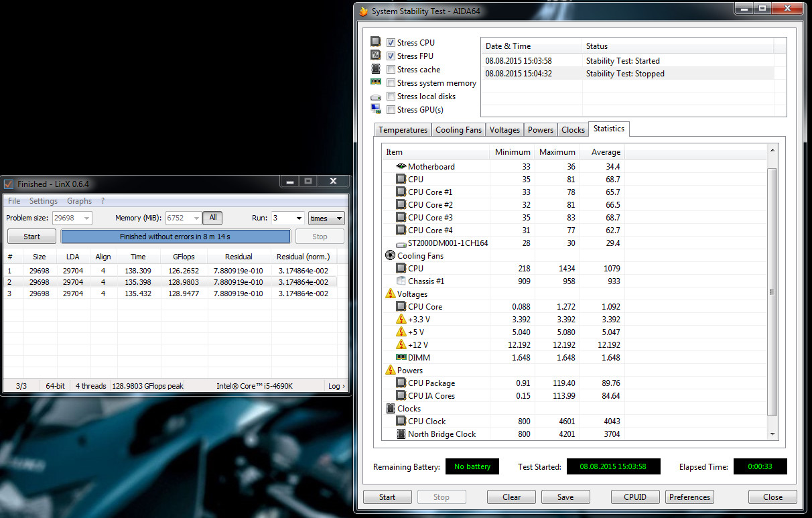Open the Memory (MiB) dropdown in LinX
The height and width of the screenshot is (518, 812).
(196, 218)
